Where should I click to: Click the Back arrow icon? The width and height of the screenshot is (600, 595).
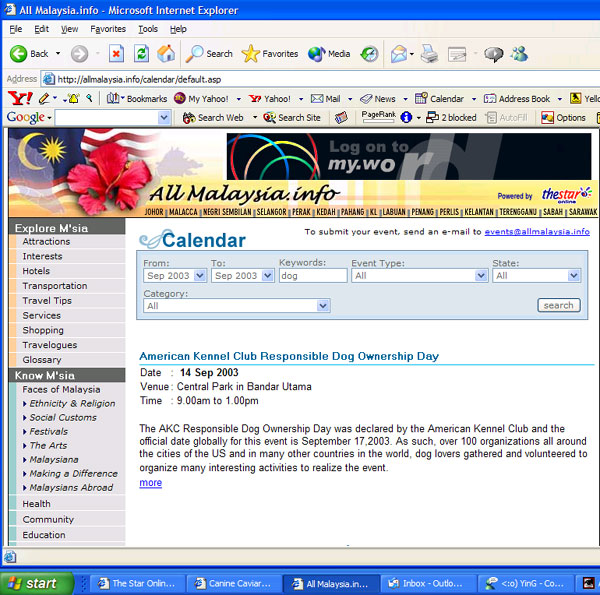point(18,54)
